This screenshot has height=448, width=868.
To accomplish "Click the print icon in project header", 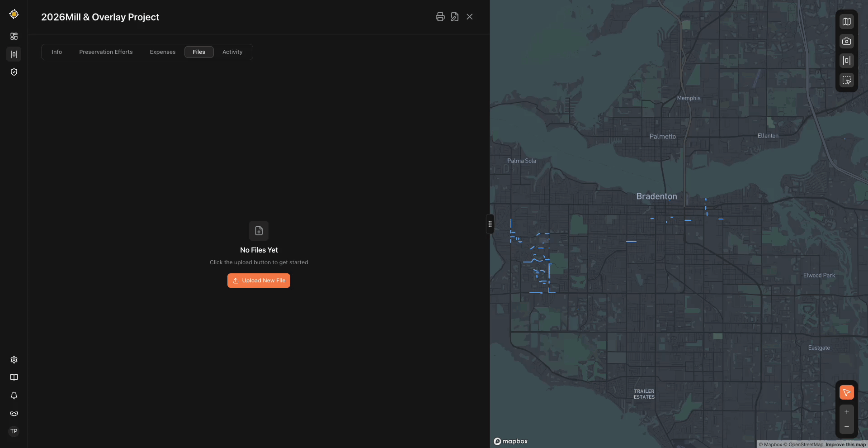I will coord(440,17).
